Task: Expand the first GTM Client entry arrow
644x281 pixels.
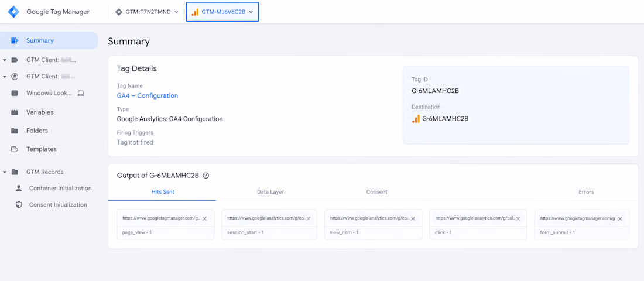Action: tap(5, 60)
